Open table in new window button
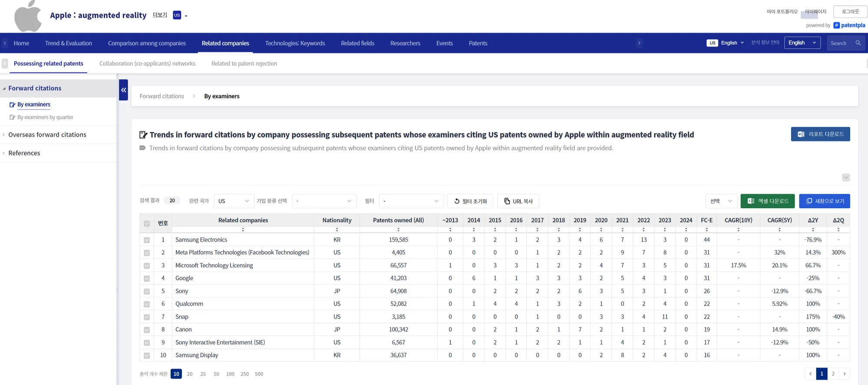868x385 pixels. [824, 201]
